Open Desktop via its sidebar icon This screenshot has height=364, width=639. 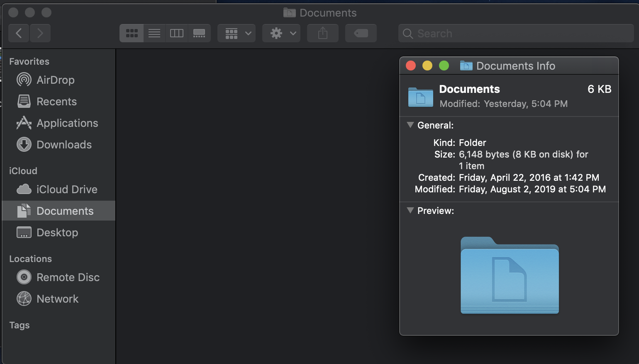24,232
